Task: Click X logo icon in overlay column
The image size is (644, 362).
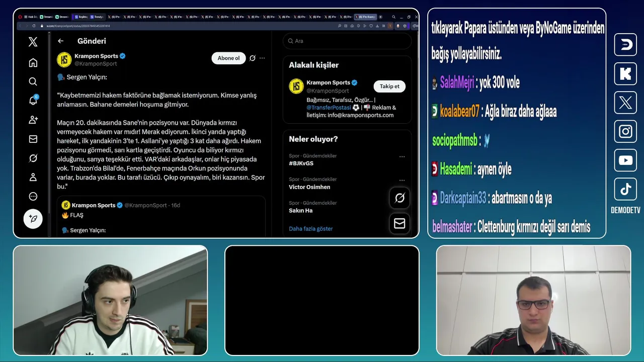Action: coord(625,103)
